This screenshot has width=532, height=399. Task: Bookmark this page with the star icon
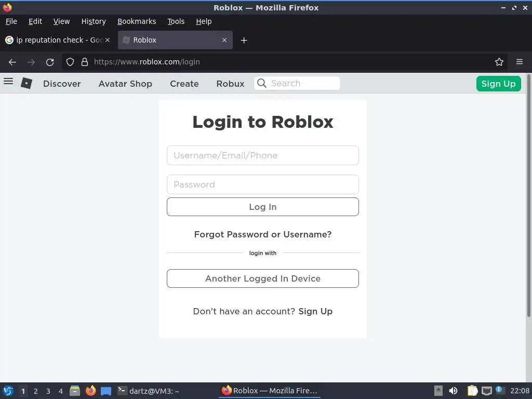coord(499,62)
